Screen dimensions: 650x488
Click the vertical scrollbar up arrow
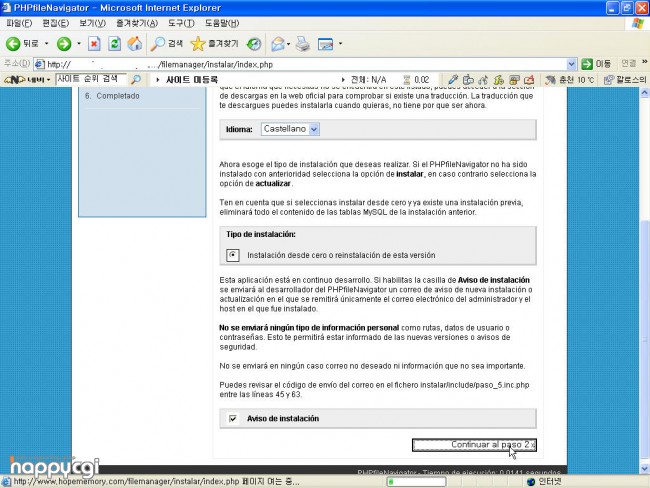[645, 92]
